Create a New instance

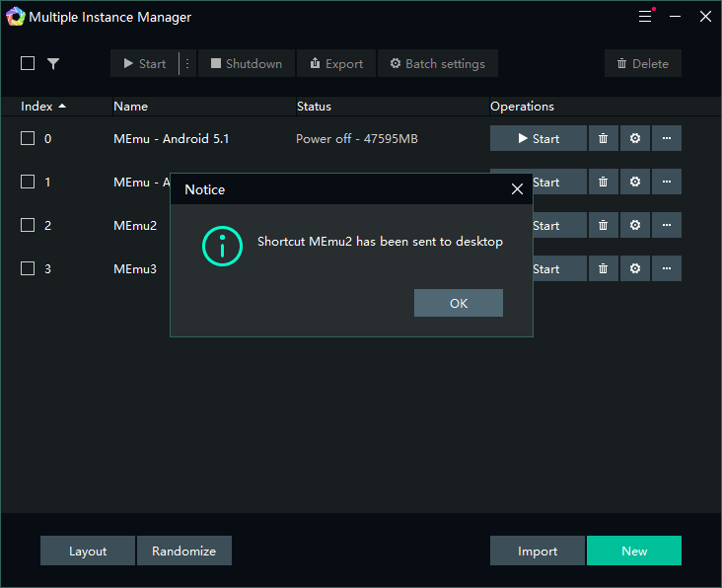click(633, 551)
